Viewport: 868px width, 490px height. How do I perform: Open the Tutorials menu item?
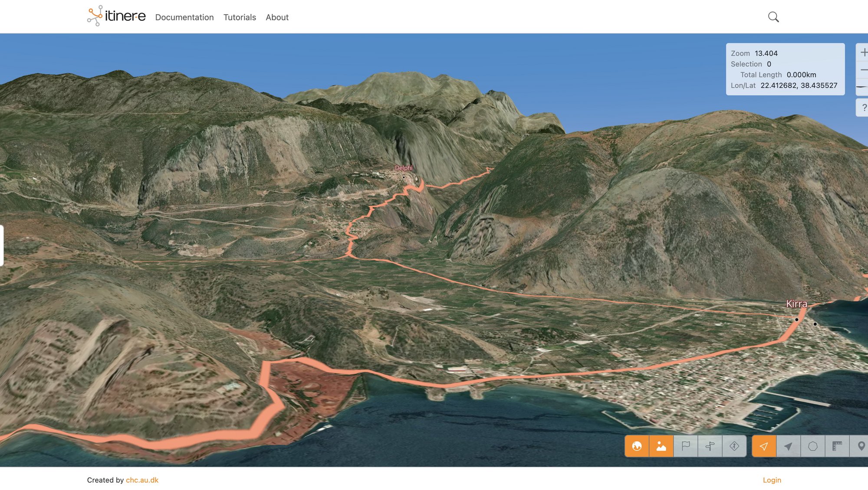click(x=240, y=17)
